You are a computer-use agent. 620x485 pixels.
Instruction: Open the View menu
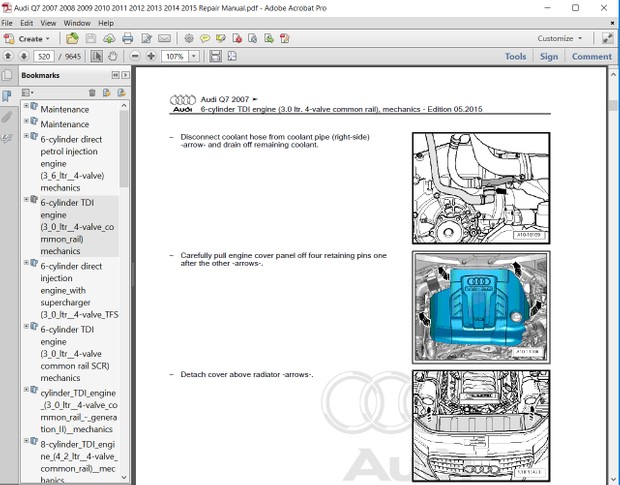pos(48,23)
